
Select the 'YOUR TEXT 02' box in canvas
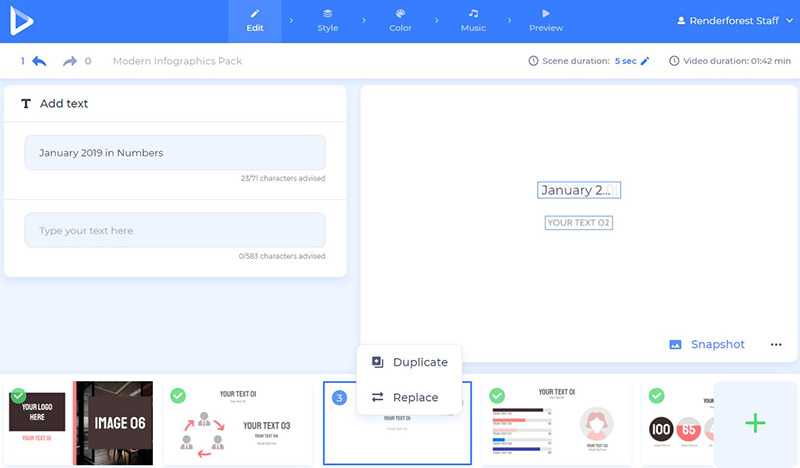point(578,222)
